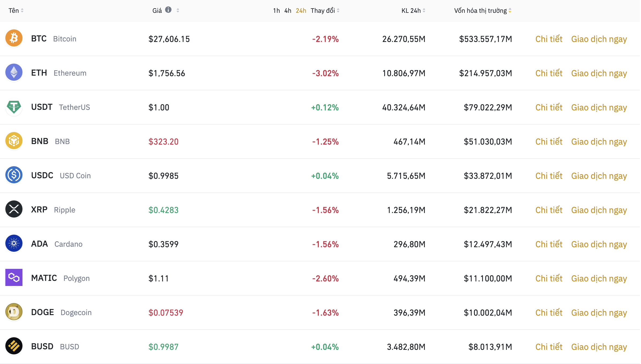The width and height of the screenshot is (641, 364).
Task: Click the +0.12% USDT change
Action: pos(325,107)
